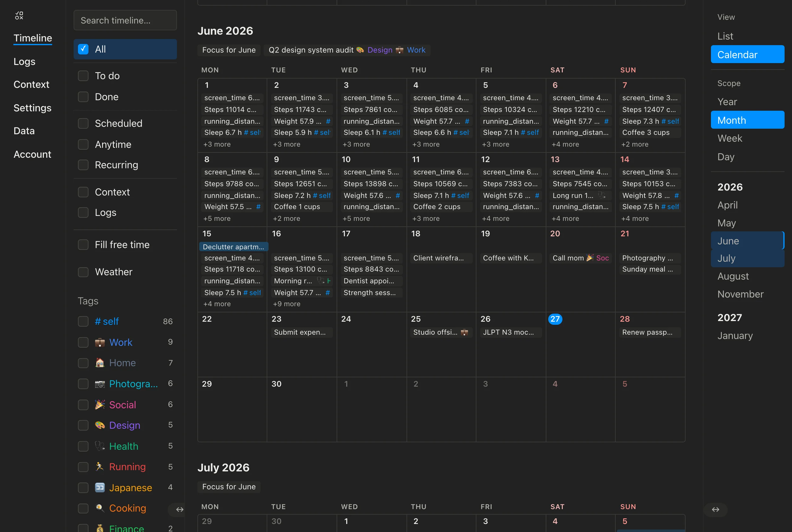Select the Year scope

747,102
